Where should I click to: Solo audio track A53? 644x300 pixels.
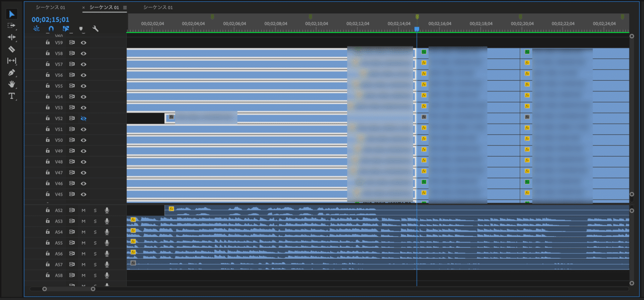click(x=95, y=221)
